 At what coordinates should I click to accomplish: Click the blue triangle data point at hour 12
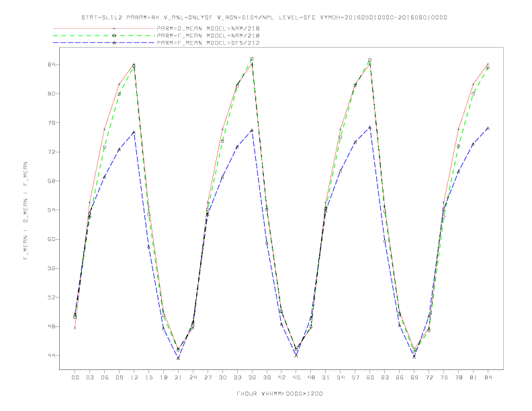click(x=134, y=132)
